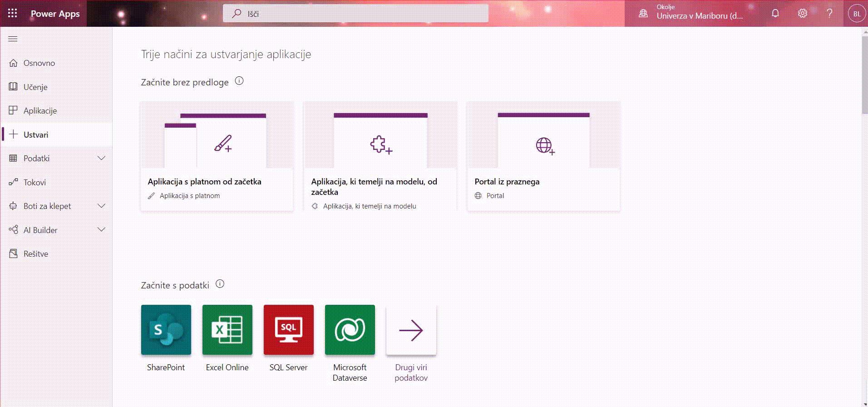Focus the Išči search field
This screenshot has width=868, height=407.
click(x=355, y=14)
